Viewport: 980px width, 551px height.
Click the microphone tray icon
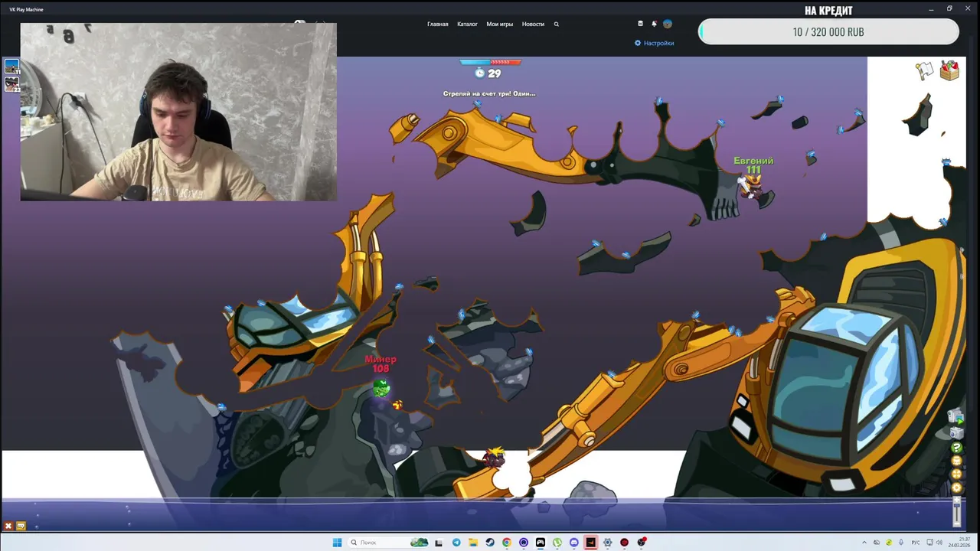901,543
